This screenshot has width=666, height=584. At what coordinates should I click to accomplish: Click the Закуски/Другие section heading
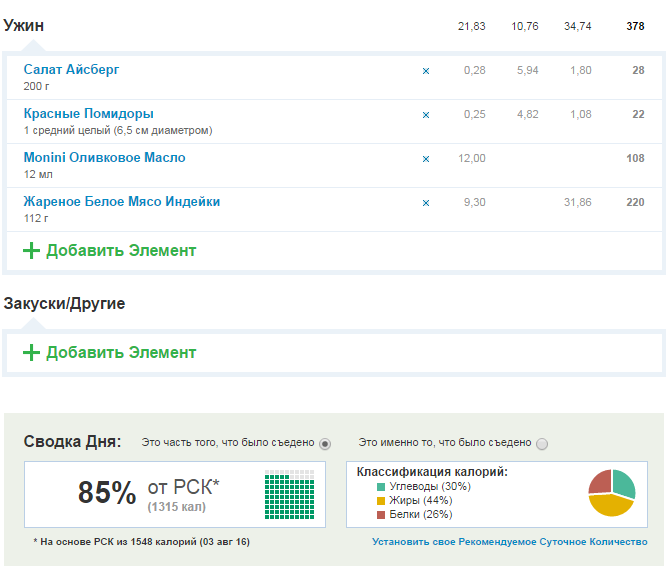click(x=65, y=303)
